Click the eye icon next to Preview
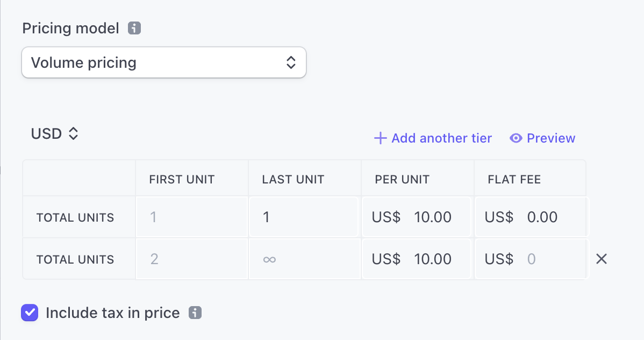This screenshot has width=644, height=340. pyautogui.click(x=516, y=138)
